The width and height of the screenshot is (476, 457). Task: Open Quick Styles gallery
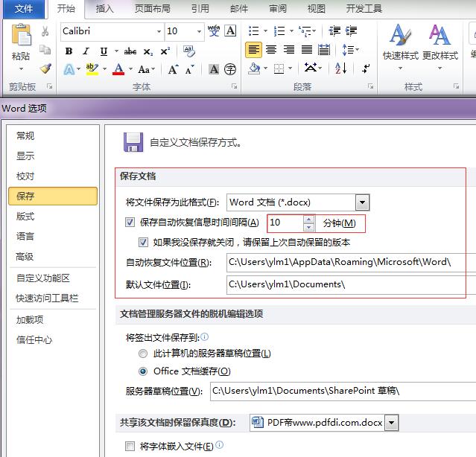click(401, 47)
